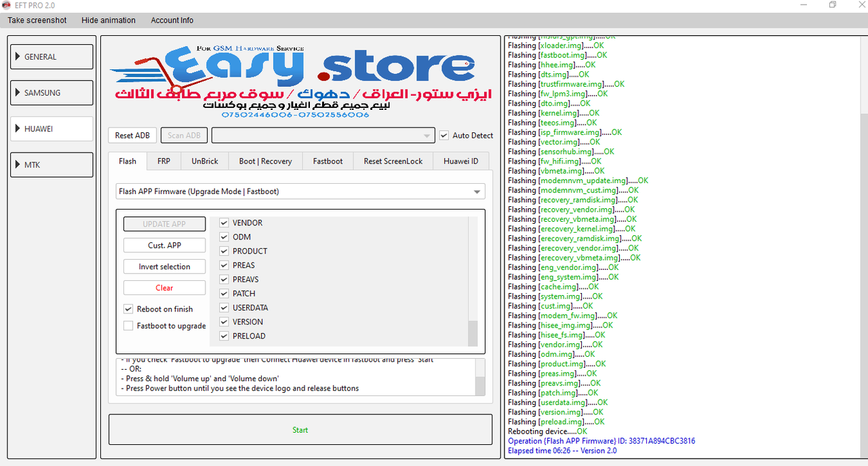The width and height of the screenshot is (868, 466).
Task: Click the Easy Store banner image
Action: (x=300, y=81)
